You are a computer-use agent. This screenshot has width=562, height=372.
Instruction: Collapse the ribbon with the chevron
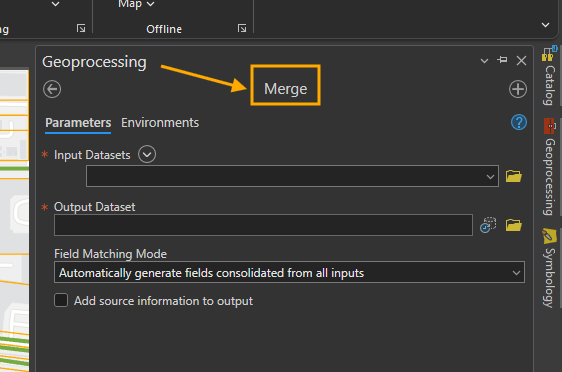click(545, 25)
